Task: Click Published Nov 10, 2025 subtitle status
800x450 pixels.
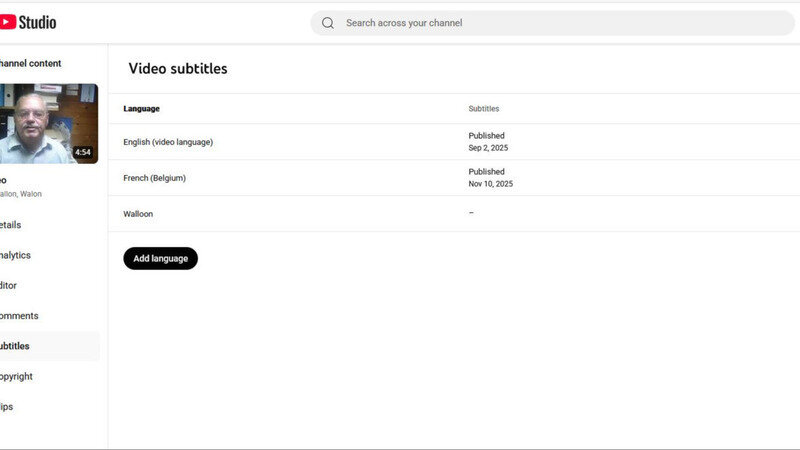Action: (x=490, y=177)
